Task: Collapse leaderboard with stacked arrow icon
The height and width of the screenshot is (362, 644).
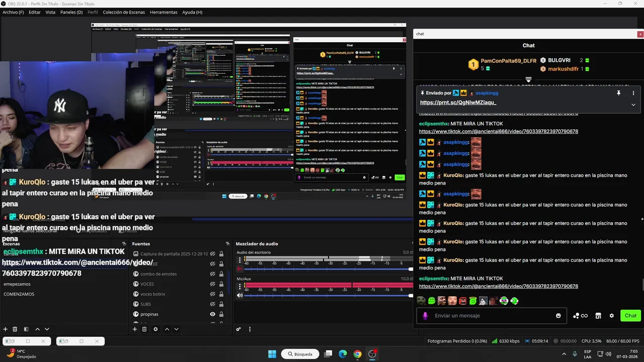Action: (x=528, y=80)
